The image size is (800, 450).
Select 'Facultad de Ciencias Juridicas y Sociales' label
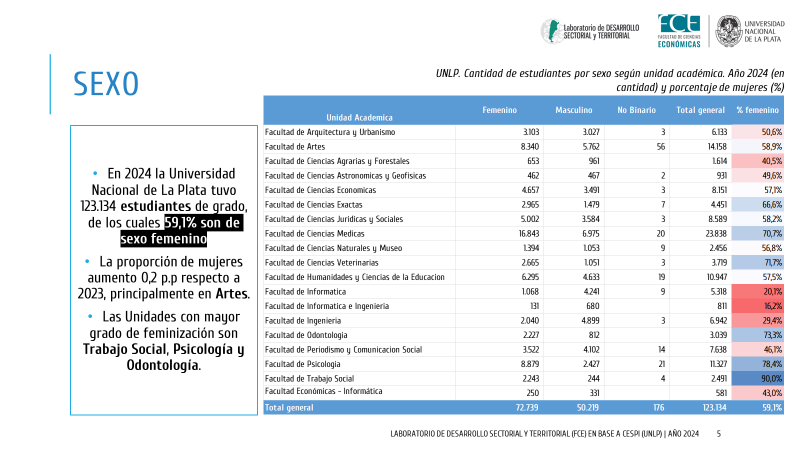(334, 219)
